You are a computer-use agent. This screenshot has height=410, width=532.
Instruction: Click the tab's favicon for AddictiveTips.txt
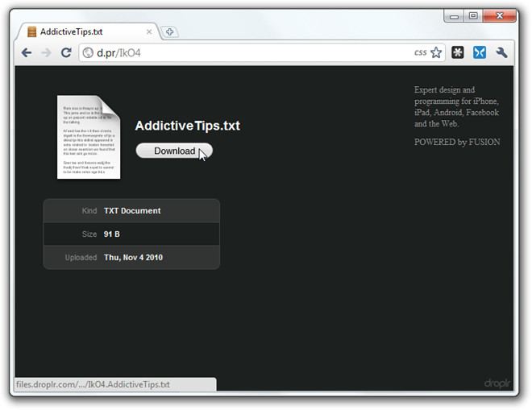pyautogui.click(x=32, y=32)
